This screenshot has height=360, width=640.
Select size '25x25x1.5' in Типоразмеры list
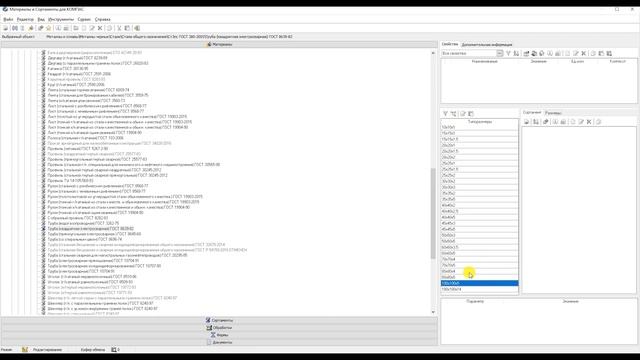pyautogui.click(x=480, y=169)
